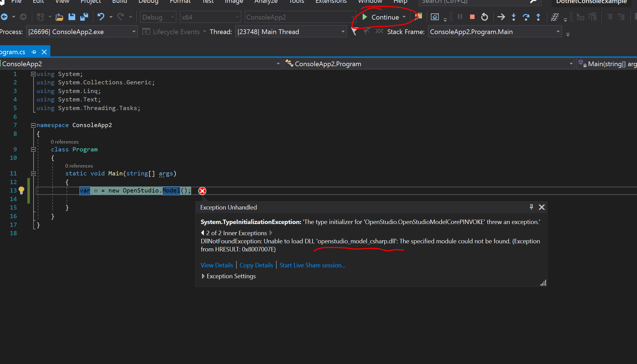The width and height of the screenshot is (637, 364).
Task: Stop debugging with the red square icon
Action: click(x=472, y=17)
